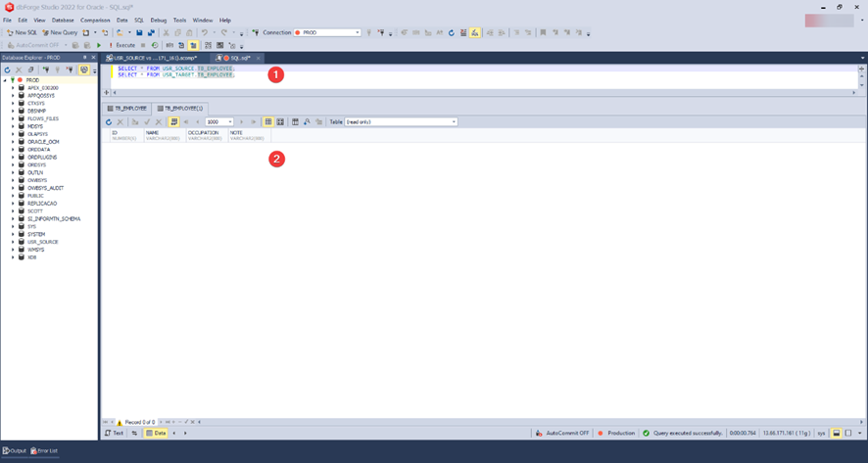
Task: Switch to the Data view
Action: (155, 433)
